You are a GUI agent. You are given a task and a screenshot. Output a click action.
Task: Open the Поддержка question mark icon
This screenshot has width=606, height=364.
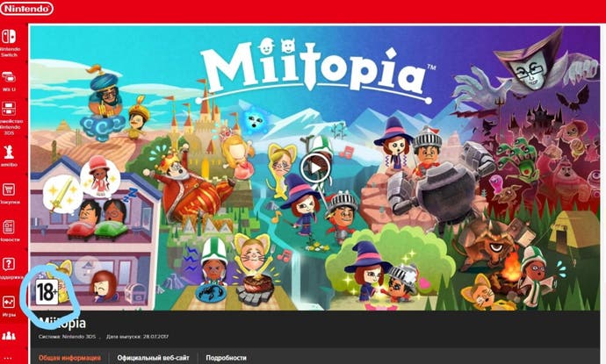coord(9,264)
